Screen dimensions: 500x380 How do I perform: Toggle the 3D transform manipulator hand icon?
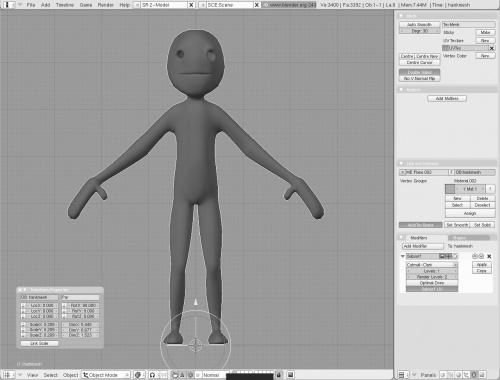pos(175,375)
